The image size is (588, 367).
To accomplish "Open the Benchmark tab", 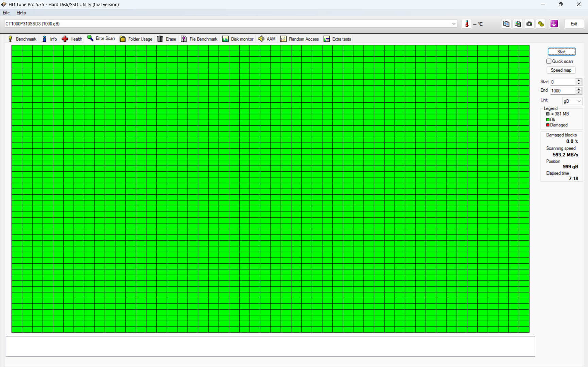I will 22,39.
